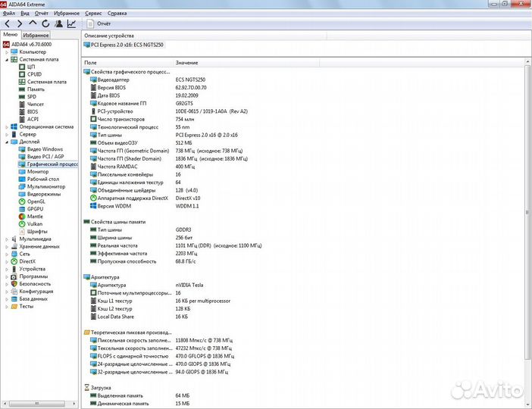Screen dimensions: 532x409
Task: Click the Refresh toolbar icon
Action: [x=45, y=23]
